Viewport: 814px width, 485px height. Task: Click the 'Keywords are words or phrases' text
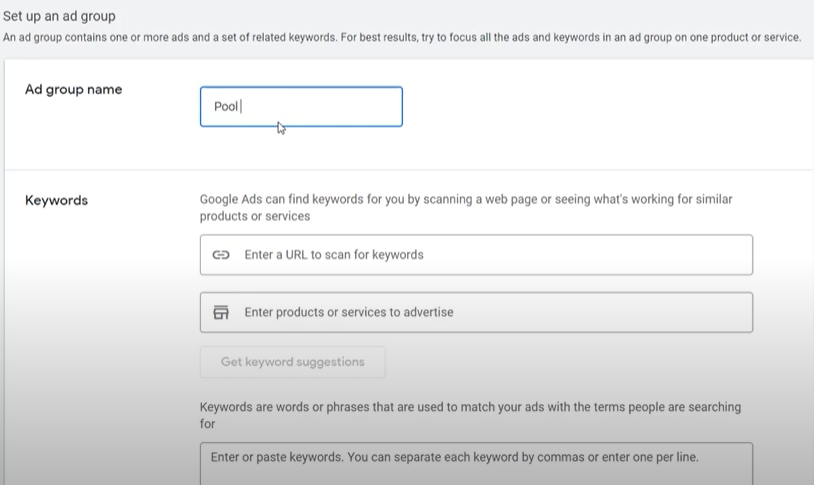tap(470, 407)
